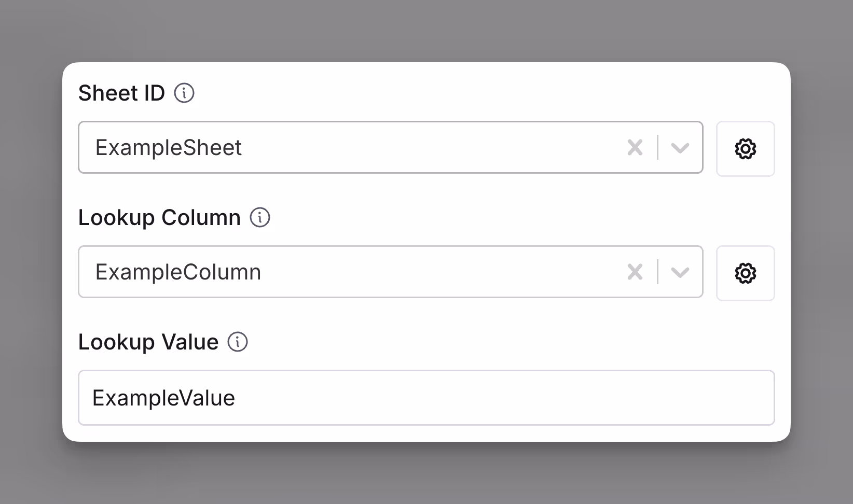The height and width of the screenshot is (504, 853).
Task: Open the Sheet ID combo box
Action: 391,147
